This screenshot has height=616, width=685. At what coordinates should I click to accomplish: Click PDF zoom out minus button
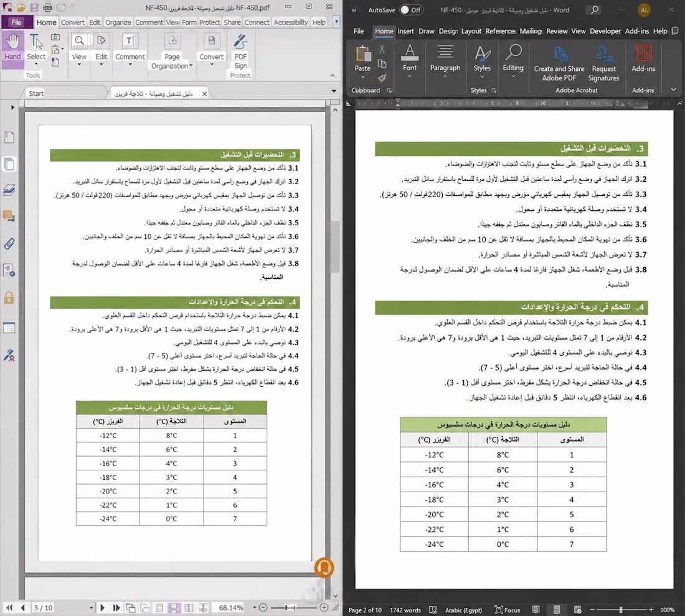pos(263,607)
